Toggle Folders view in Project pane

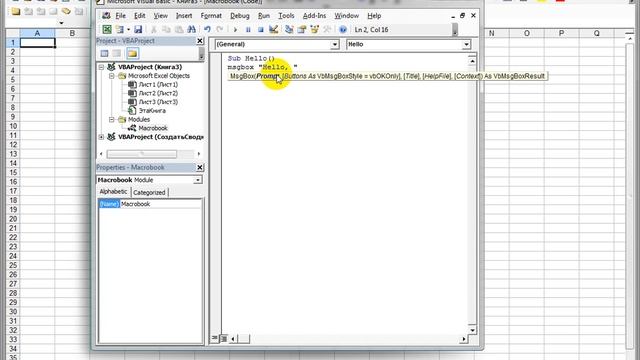[132, 53]
